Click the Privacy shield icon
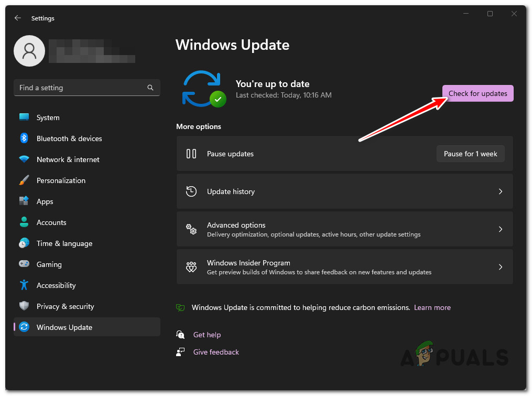This screenshot has width=532, height=396. [24, 306]
